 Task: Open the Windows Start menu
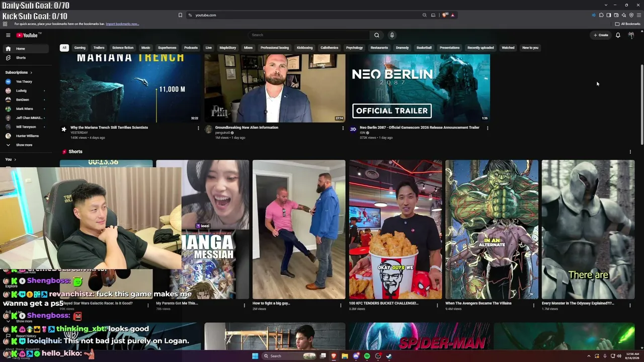click(255, 356)
